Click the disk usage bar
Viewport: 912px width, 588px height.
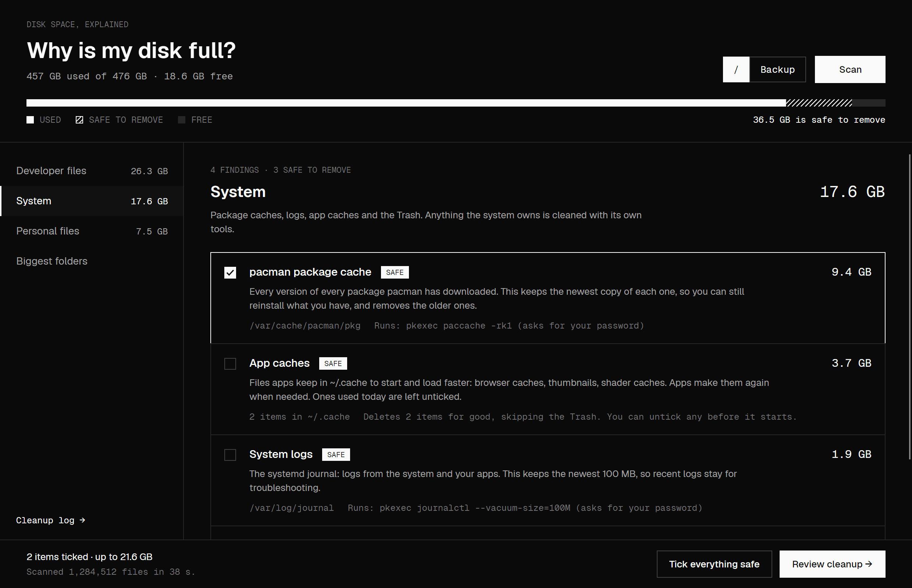pyautogui.click(x=456, y=103)
